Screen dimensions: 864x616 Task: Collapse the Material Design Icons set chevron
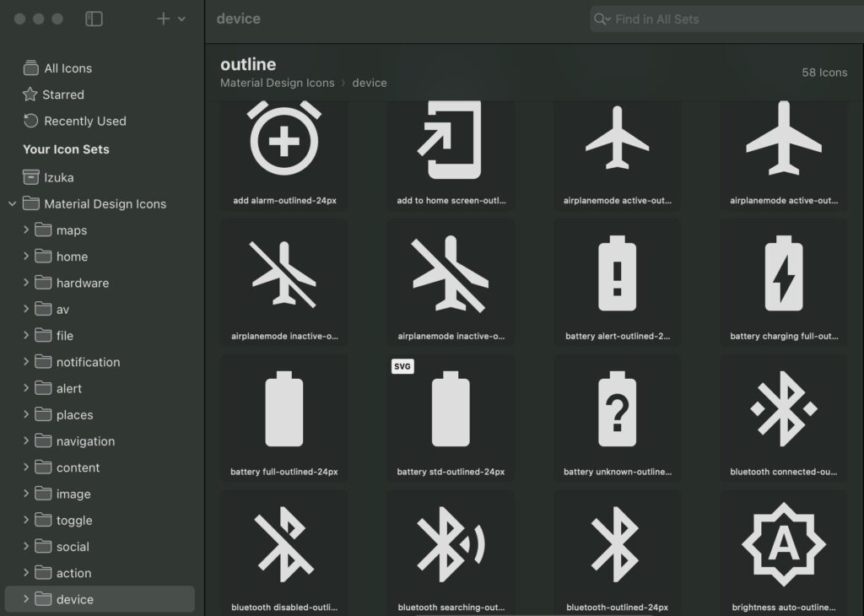pyautogui.click(x=12, y=204)
